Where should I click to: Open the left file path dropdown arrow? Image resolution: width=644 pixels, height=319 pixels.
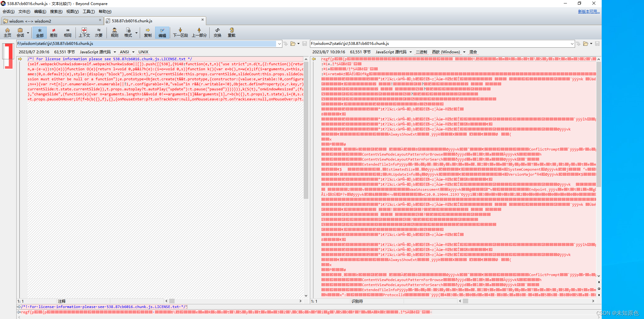279,44
